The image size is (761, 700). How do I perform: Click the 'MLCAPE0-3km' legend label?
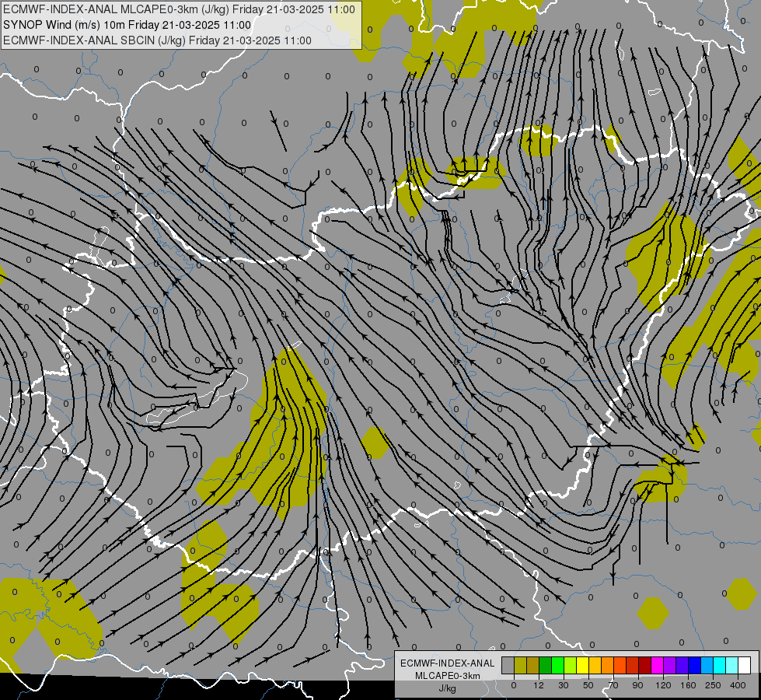coord(447,676)
